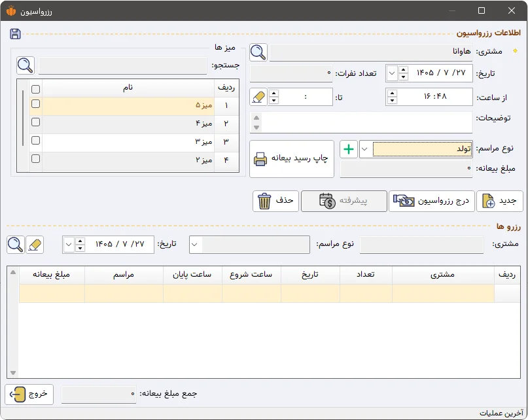This screenshot has width=528, height=420.
Task: Check the box for میز ۲
Action: tap(35, 158)
